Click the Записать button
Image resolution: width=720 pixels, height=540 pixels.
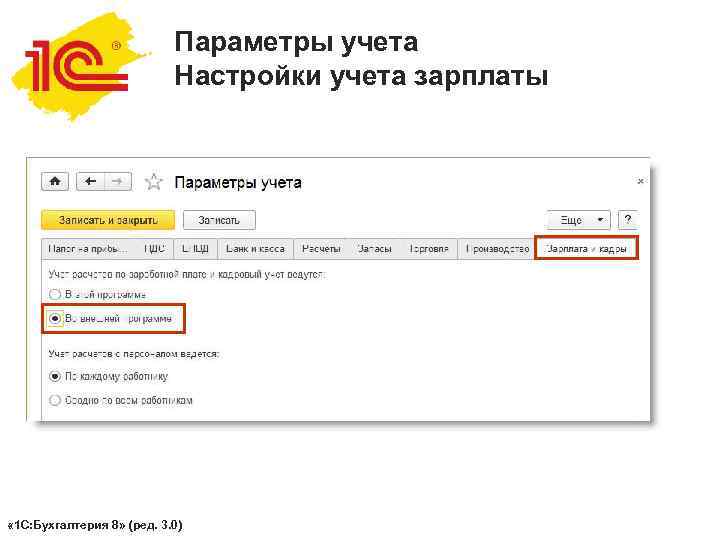pos(219,220)
